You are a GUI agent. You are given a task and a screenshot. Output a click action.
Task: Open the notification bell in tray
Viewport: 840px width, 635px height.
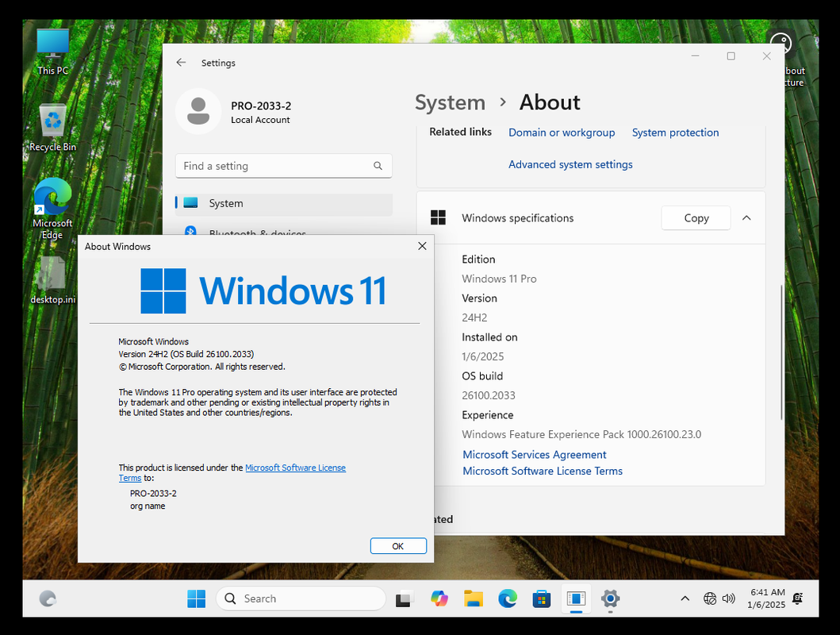[x=798, y=598]
